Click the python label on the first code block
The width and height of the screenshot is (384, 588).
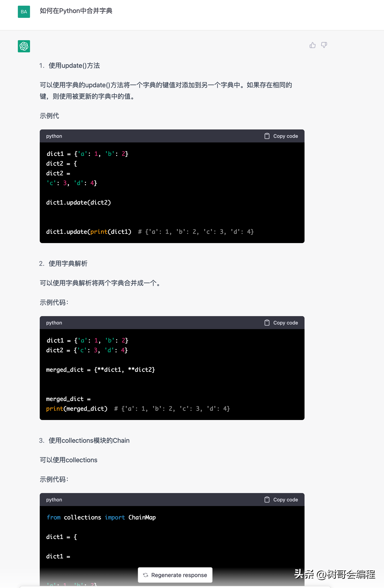coord(54,136)
